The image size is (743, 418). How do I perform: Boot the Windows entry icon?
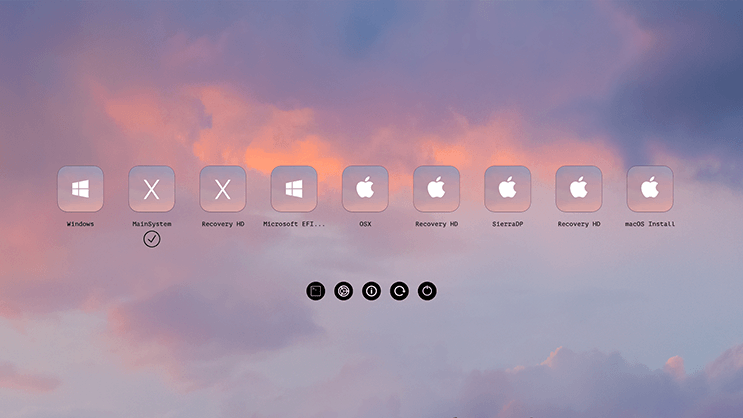(81, 189)
